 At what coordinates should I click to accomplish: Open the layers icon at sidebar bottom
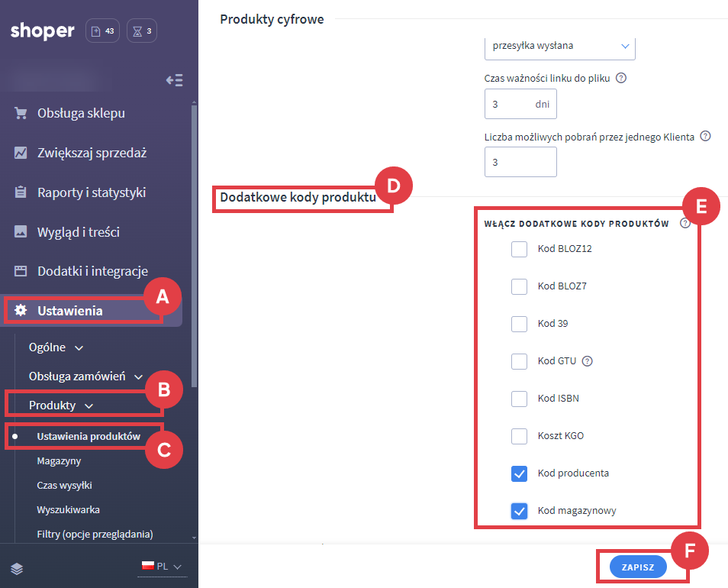[17, 568]
